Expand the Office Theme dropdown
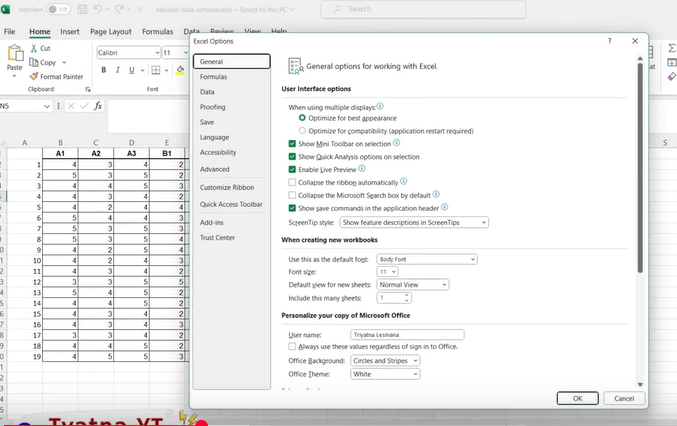The height and width of the screenshot is (426, 677). (384, 374)
